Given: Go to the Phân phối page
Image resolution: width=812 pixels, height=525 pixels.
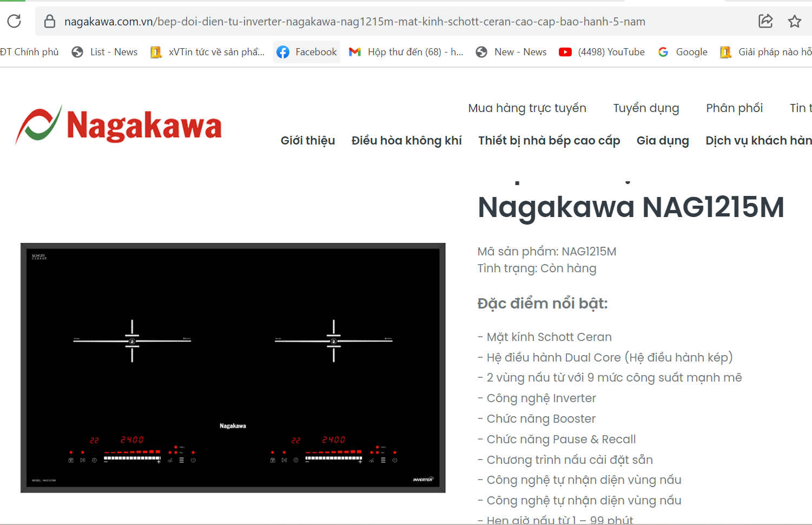Looking at the screenshot, I should point(734,108).
